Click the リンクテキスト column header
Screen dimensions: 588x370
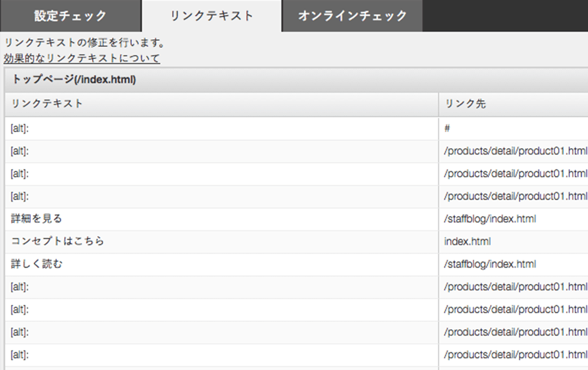click(x=222, y=104)
